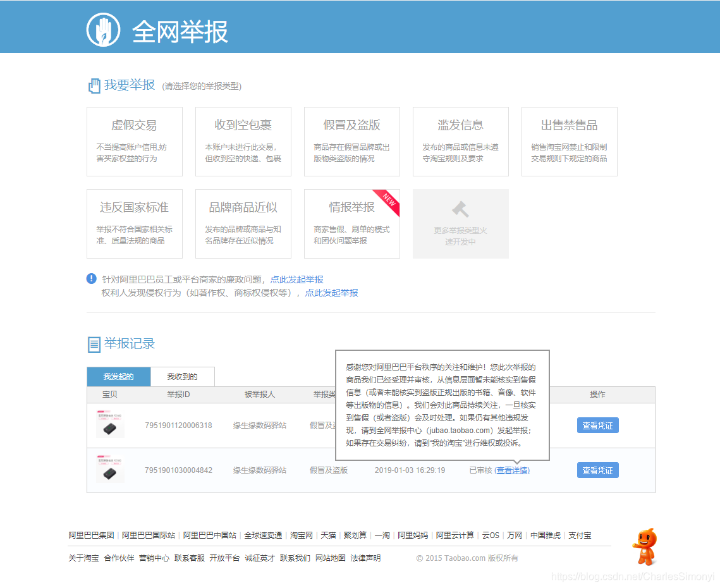Open 淘宝网 footer link
Viewport: 720px width, 588px height.
point(302,536)
